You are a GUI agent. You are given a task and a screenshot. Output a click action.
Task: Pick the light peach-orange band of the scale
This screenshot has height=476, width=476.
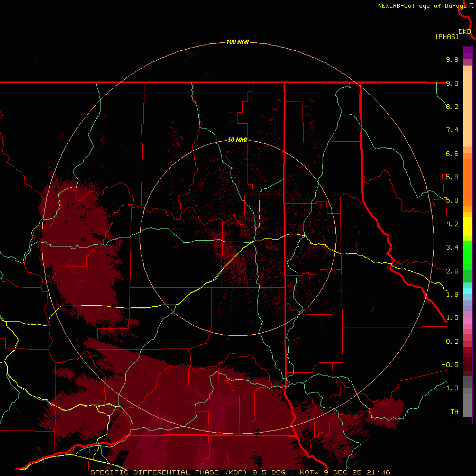[x=467, y=108]
